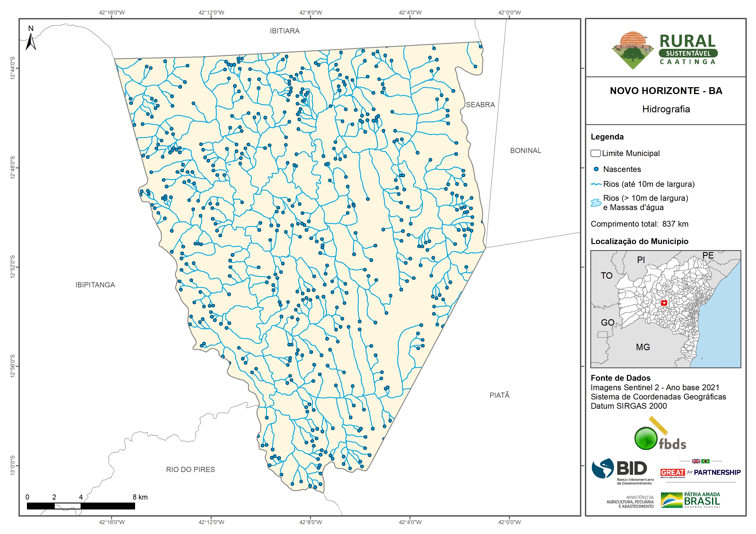Image resolution: width=756 pixels, height=534 pixels.
Task: Click the Pátria Amada Brasil logo
Action: pos(691,500)
